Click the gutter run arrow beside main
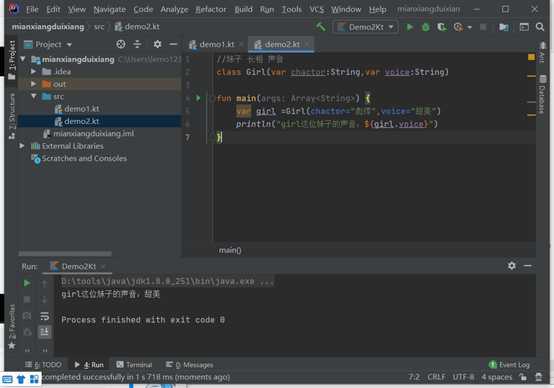 coord(198,98)
